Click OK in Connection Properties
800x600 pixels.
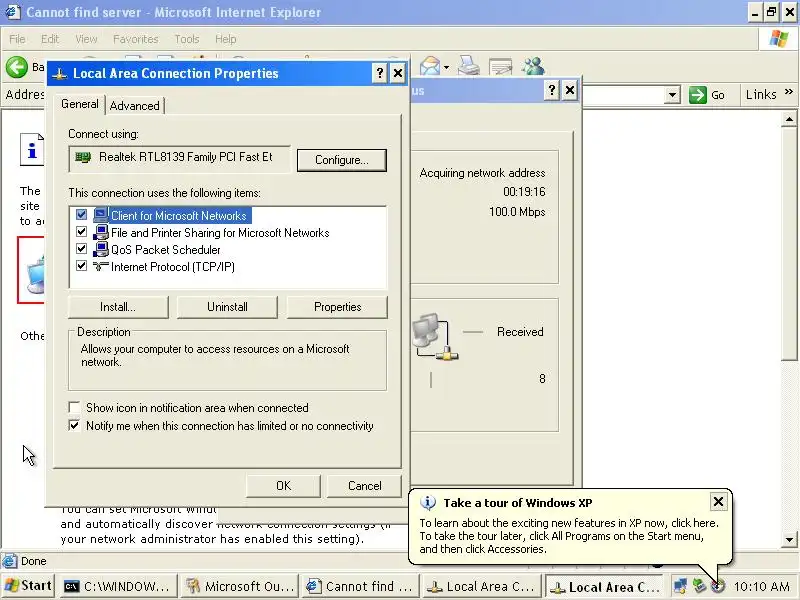point(283,486)
